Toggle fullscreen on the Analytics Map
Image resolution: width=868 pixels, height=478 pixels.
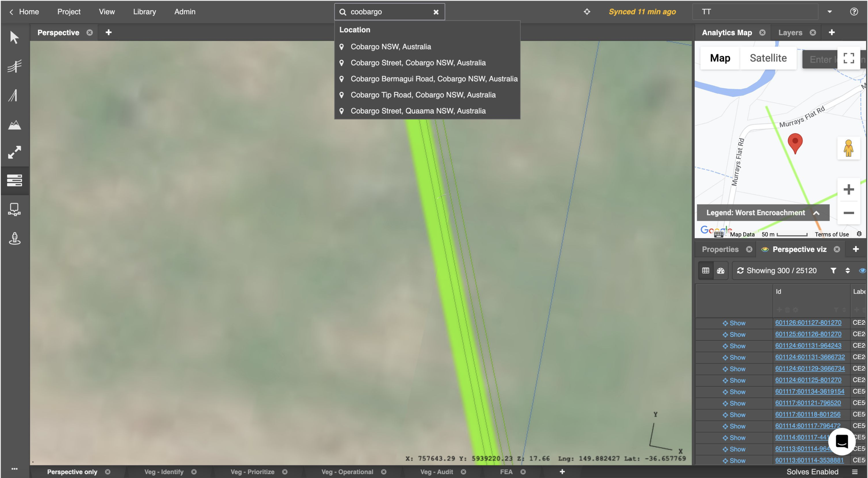[x=849, y=58]
